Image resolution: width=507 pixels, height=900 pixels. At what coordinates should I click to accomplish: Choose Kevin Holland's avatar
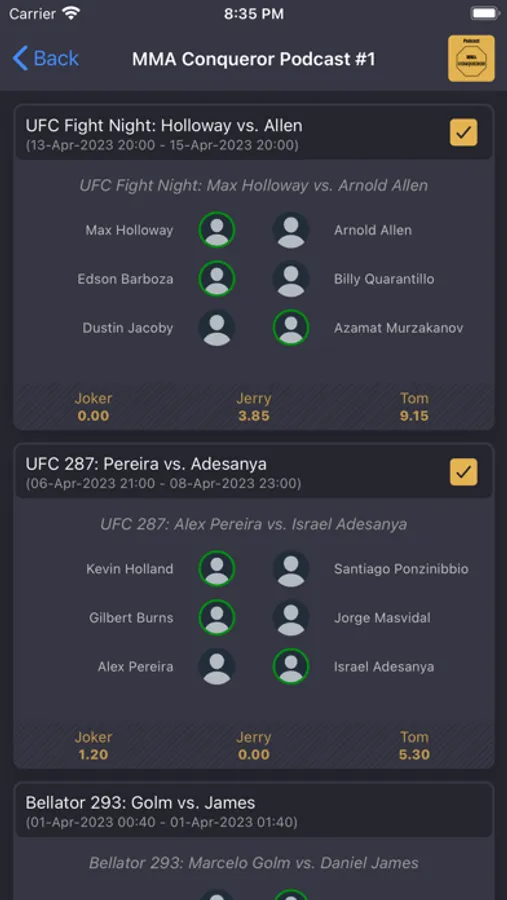coord(216,569)
